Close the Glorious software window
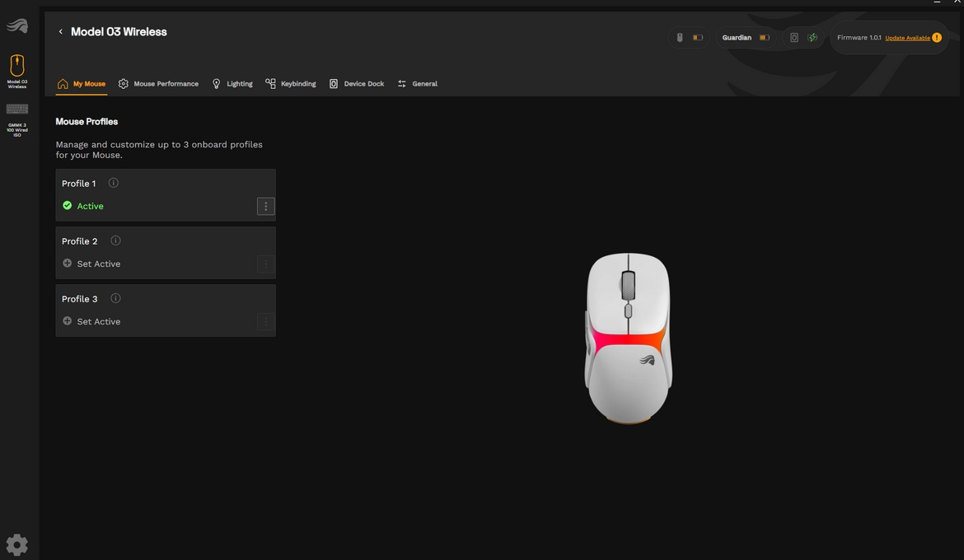The image size is (964, 560). [x=957, y=2]
